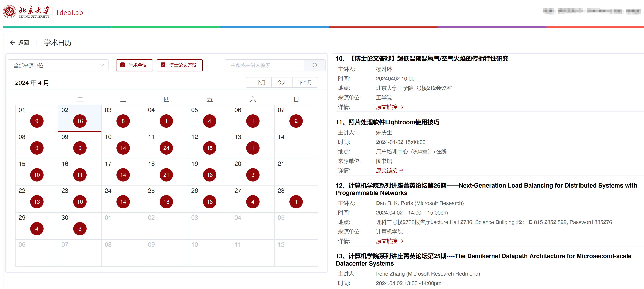The width and height of the screenshot is (644, 289).
Task: Open the 14-event badge on April 10
Action: [x=123, y=148]
